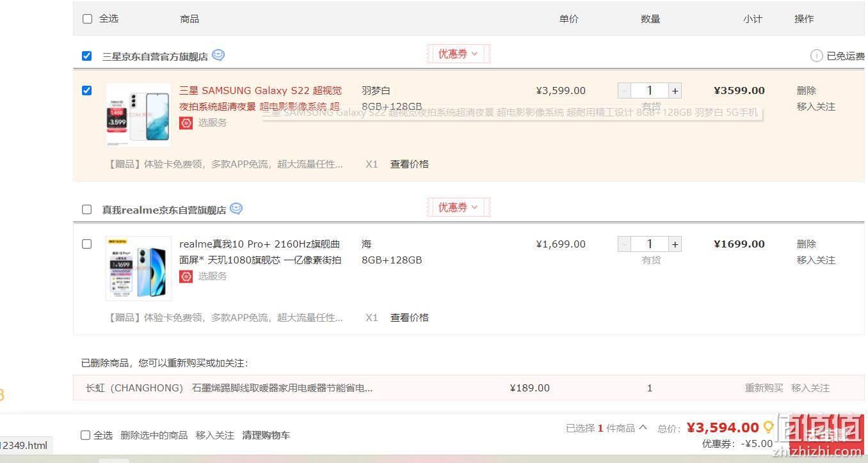Toggle bottom 全选 checkbox

(85, 436)
